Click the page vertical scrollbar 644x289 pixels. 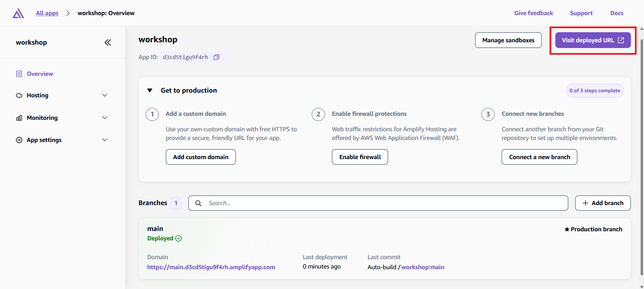[x=642, y=158]
